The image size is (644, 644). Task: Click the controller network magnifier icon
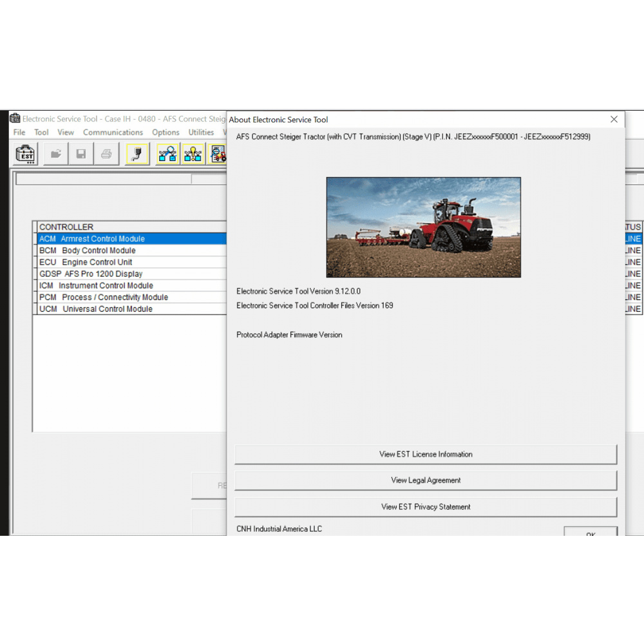168,154
